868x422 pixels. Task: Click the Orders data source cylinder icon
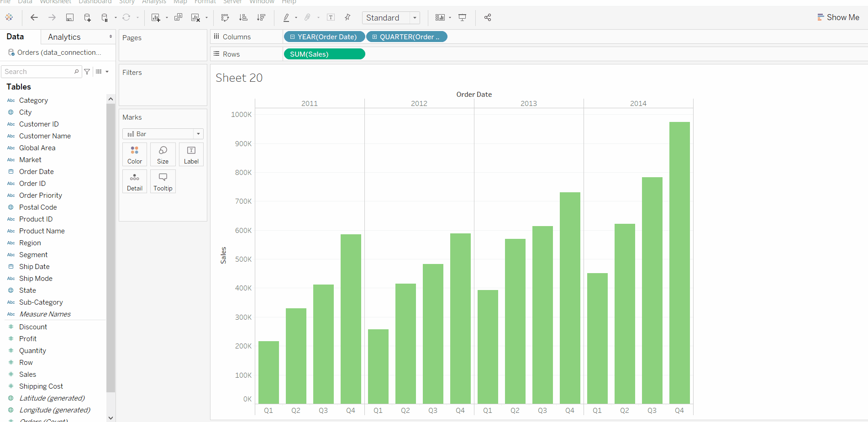[11, 53]
